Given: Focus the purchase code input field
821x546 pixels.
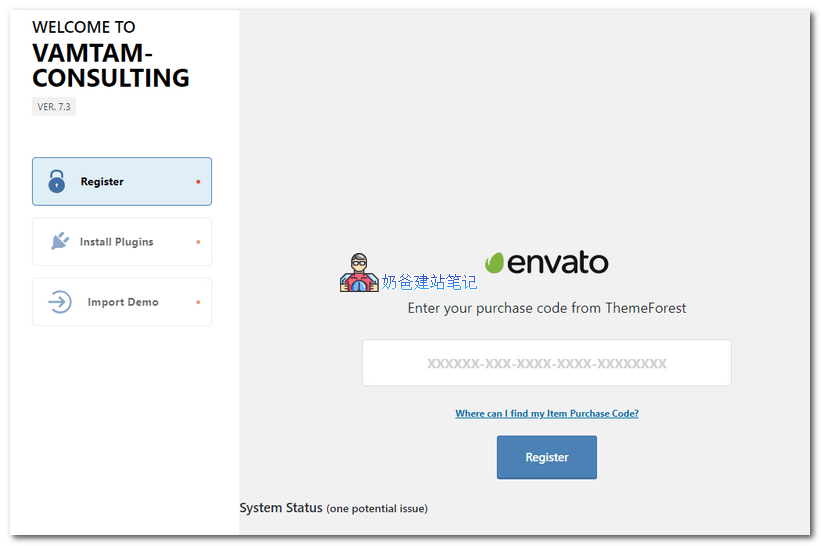Looking at the screenshot, I should pos(546,363).
